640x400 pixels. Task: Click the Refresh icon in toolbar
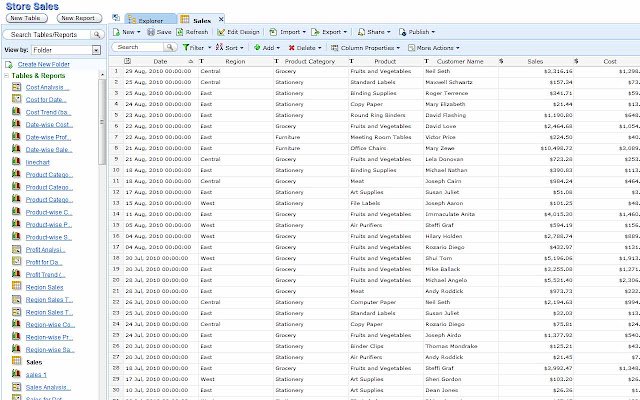(x=180, y=32)
